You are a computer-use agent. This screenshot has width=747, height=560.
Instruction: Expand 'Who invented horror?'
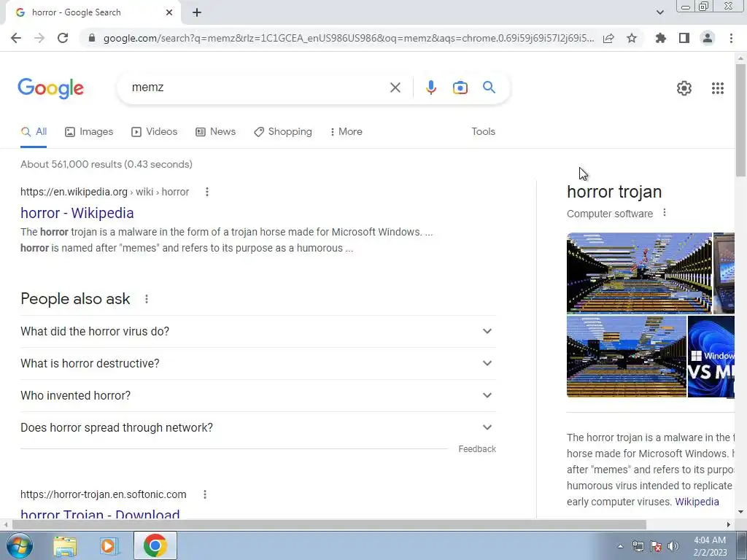pyautogui.click(x=258, y=396)
